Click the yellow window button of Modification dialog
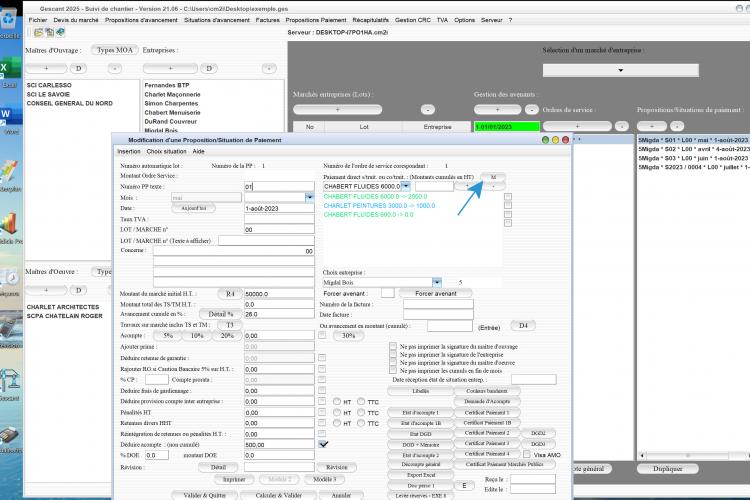The width and height of the screenshot is (750, 500). point(555,140)
